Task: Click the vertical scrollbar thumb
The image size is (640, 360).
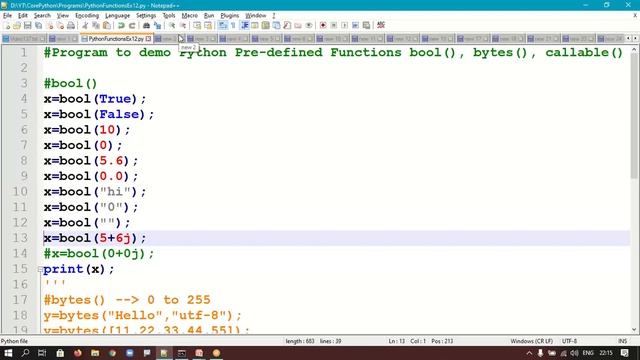Action: coord(634,116)
